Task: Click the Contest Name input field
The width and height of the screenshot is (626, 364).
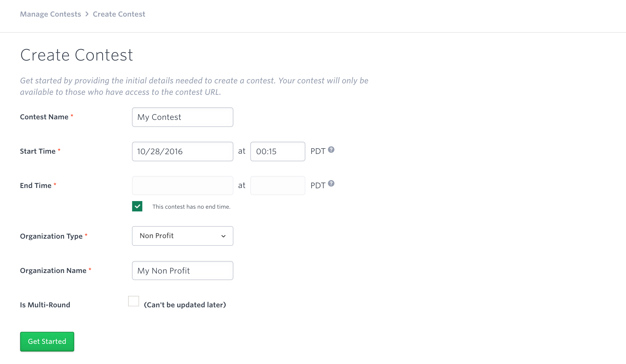Action: 182,117
